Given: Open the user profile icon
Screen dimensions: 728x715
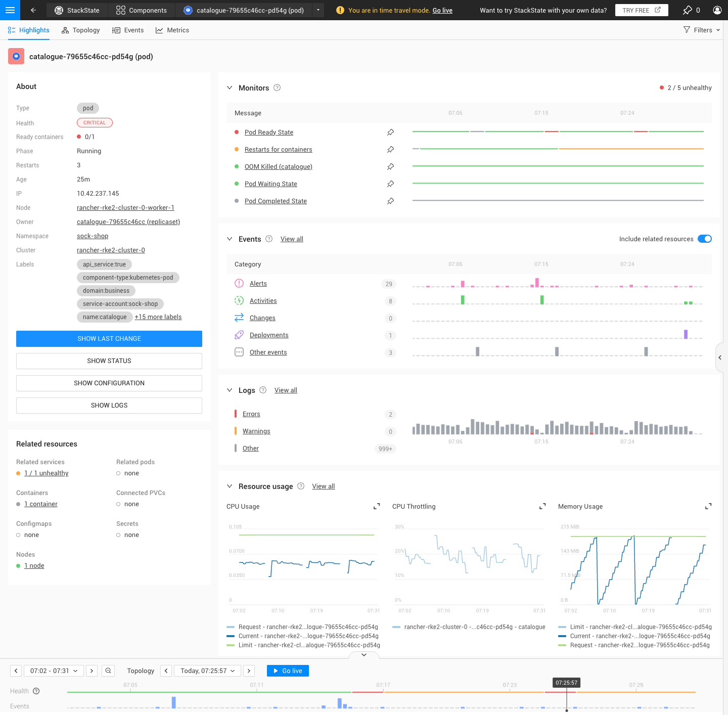Looking at the screenshot, I should (717, 10).
